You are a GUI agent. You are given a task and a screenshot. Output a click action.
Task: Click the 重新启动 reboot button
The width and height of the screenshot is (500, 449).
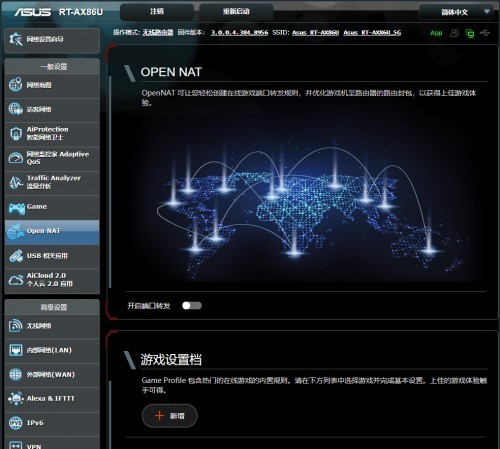pyautogui.click(x=236, y=12)
